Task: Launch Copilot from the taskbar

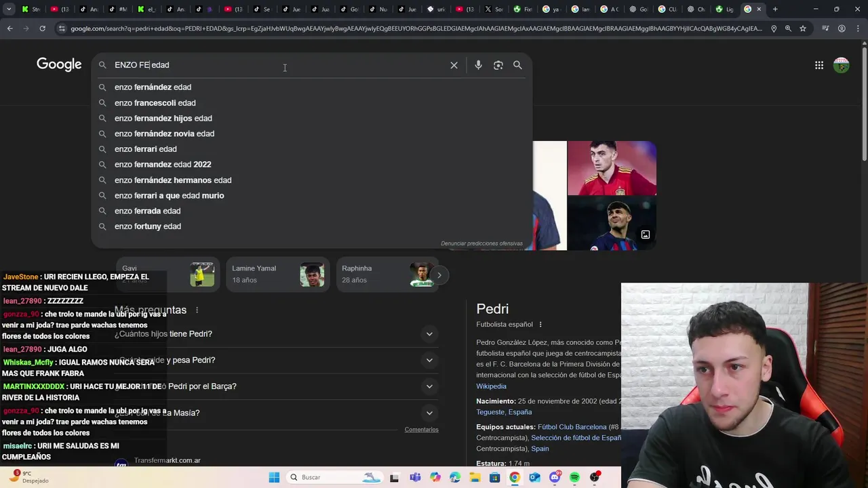Action: pos(435,477)
